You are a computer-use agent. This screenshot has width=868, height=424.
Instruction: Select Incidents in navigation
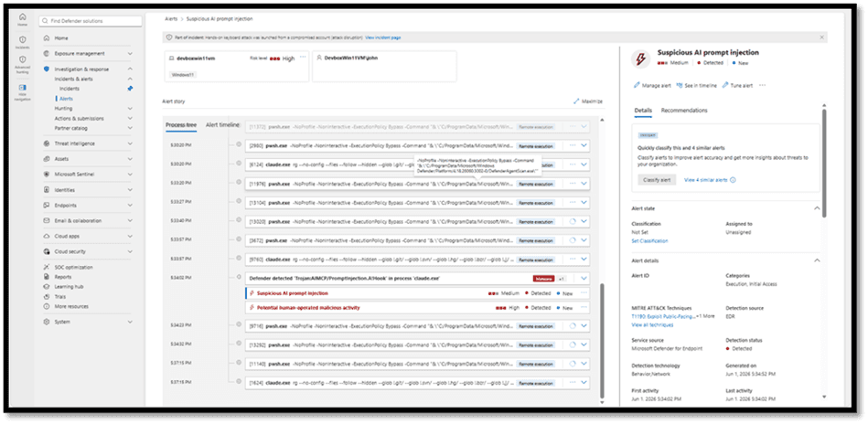[x=70, y=89]
